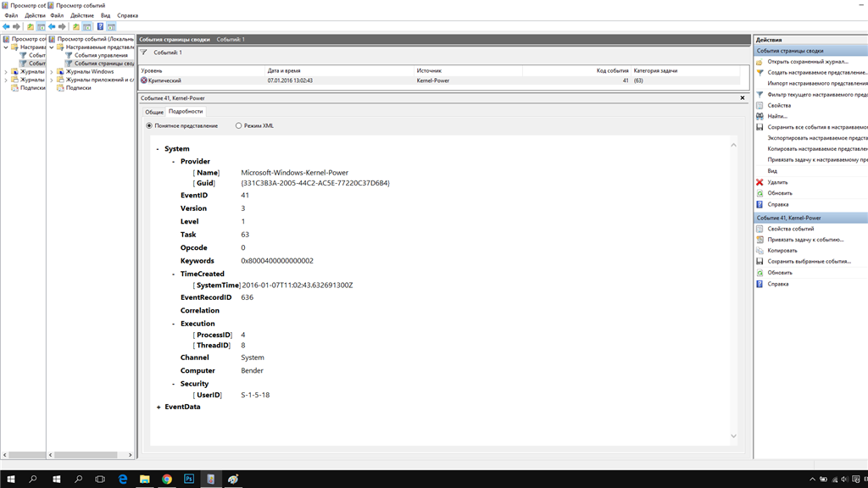This screenshot has height=488, width=868.
Task: Open the 'Справка' menu in the menu bar
Action: point(127,15)
